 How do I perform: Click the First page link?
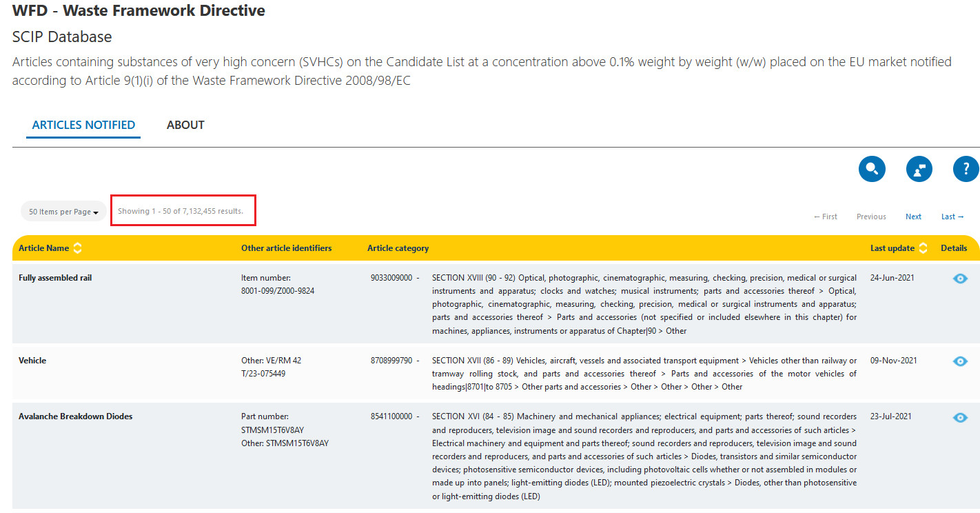(x=825, y=217)
